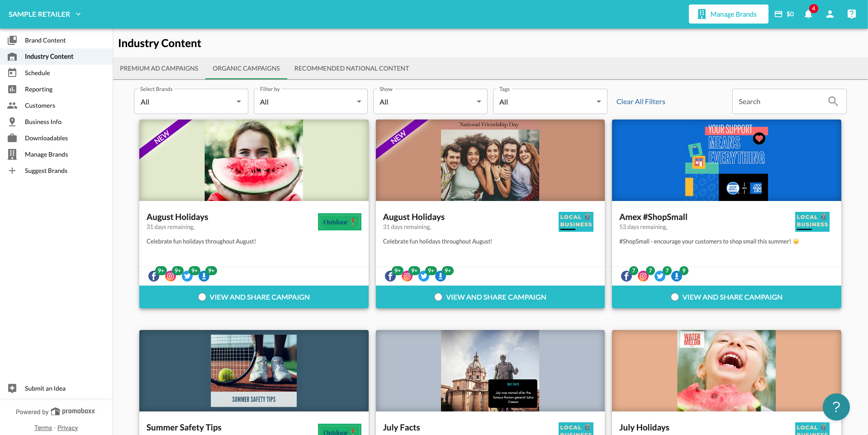Open the floating help chat bubble

point(836,407)
